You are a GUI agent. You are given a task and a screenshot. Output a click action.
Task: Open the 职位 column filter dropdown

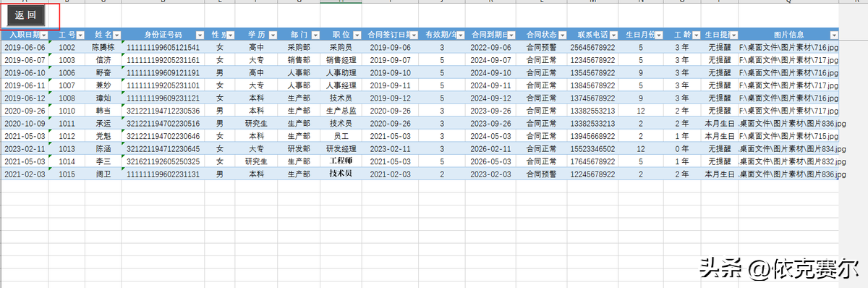(357, 35)
